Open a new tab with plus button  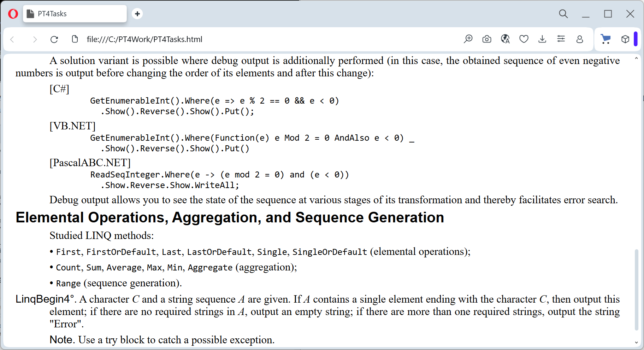coord(137,14)
